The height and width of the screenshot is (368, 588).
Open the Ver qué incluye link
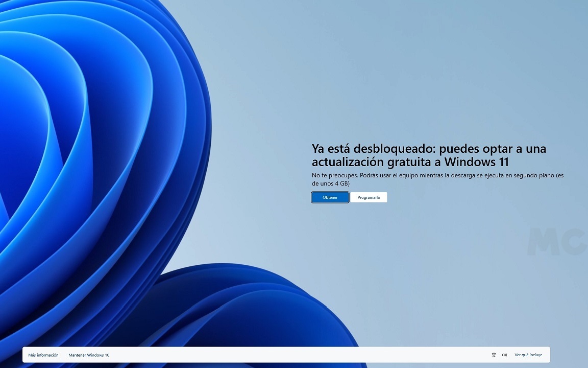pyautogui.click(x=528, y=355)
